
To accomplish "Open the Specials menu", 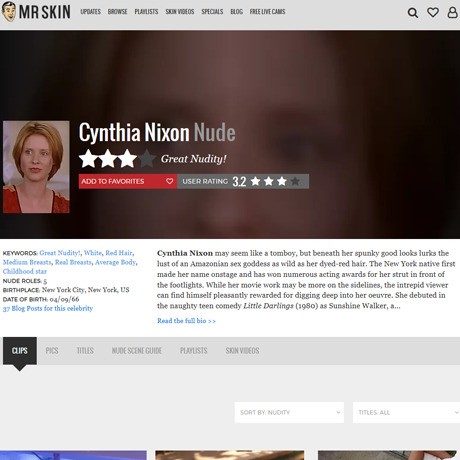I will point(212,12).
